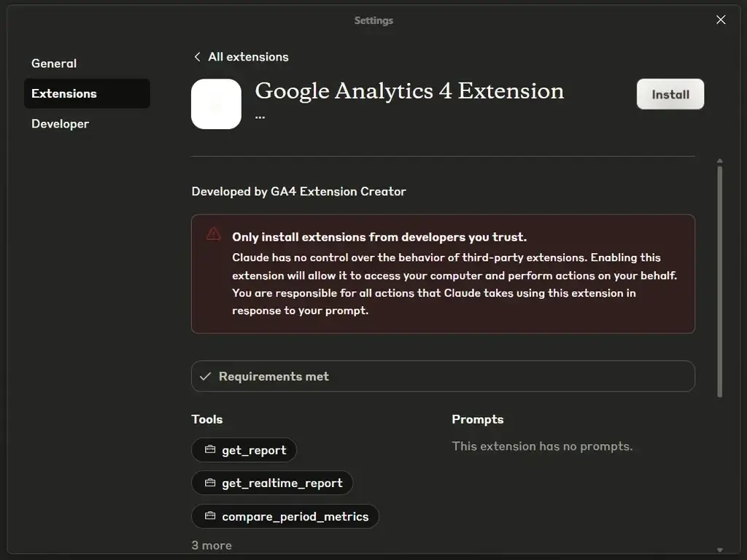Select the get_report tool chip

tap(244, 450)
